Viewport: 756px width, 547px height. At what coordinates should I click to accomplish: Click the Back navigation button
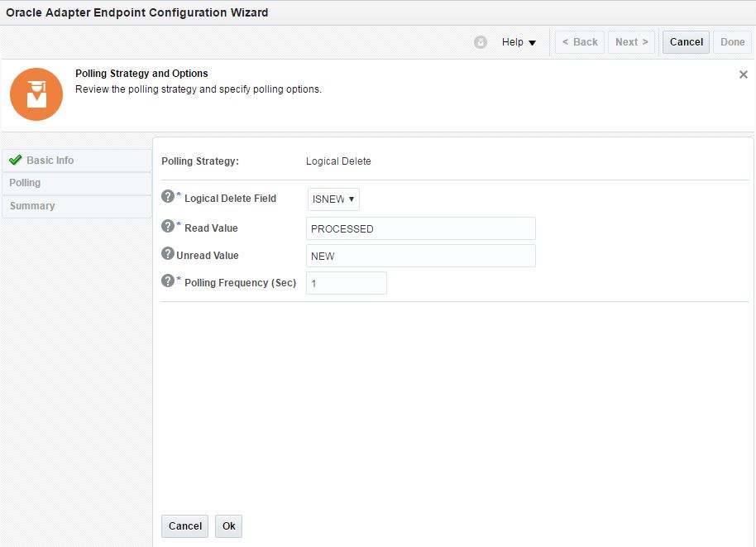(580, 42)
